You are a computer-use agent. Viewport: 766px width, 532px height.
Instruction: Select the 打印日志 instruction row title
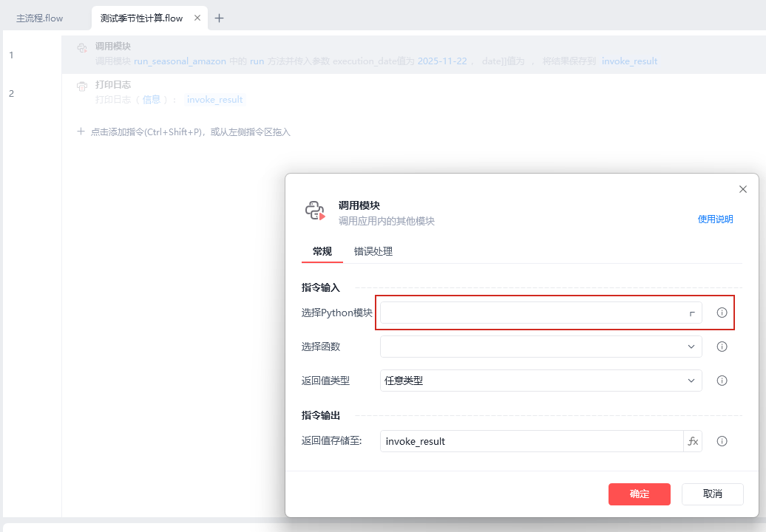(113, 85)
